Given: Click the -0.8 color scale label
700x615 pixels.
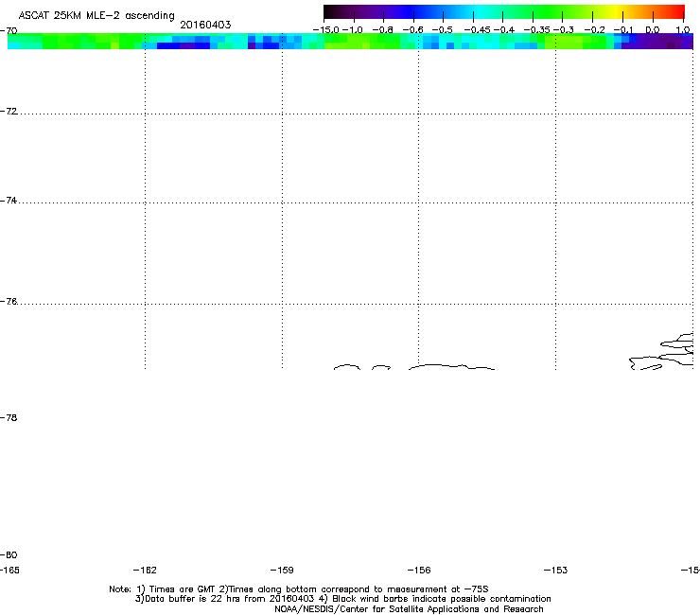Looking at the screenshot, I should [382, 30].
